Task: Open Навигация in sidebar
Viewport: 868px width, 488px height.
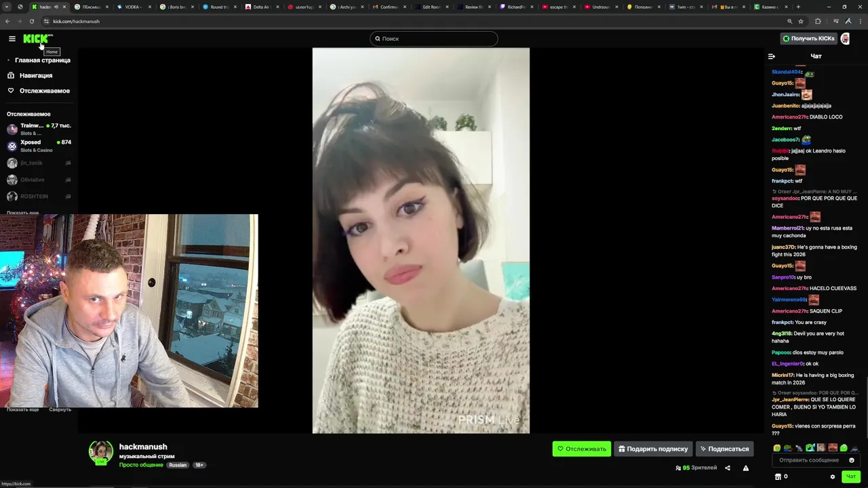Action: (x=36, y=75)
